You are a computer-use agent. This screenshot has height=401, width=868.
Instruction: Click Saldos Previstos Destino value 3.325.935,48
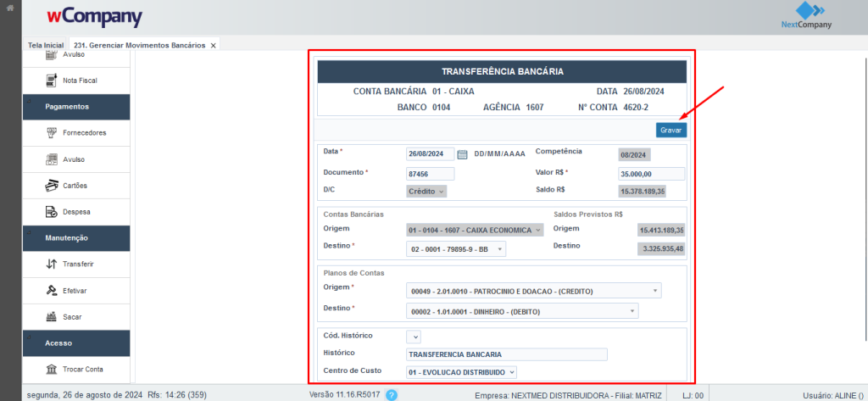pyautogui.click(x=661, y=249)
